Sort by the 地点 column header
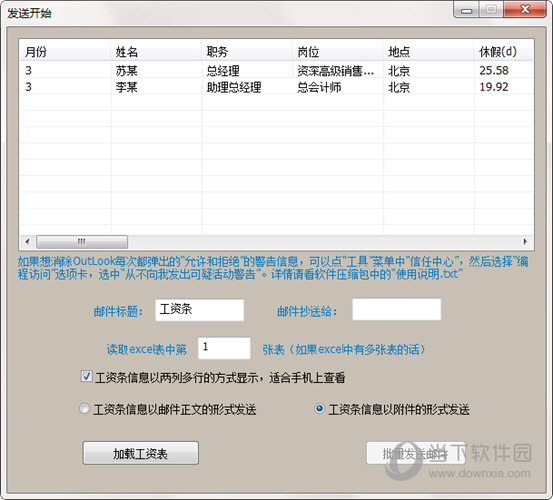 428,52
